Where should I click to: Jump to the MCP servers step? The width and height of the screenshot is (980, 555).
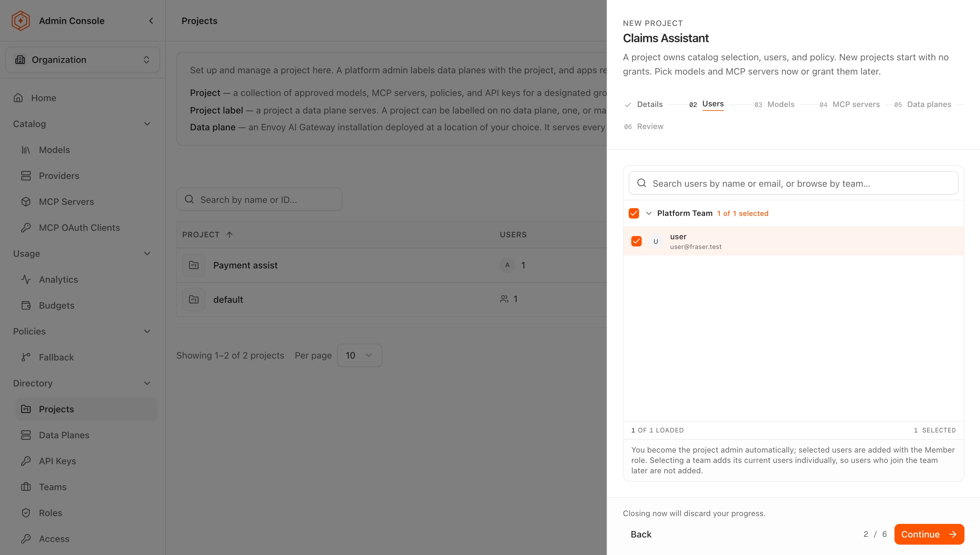[849, 104]
